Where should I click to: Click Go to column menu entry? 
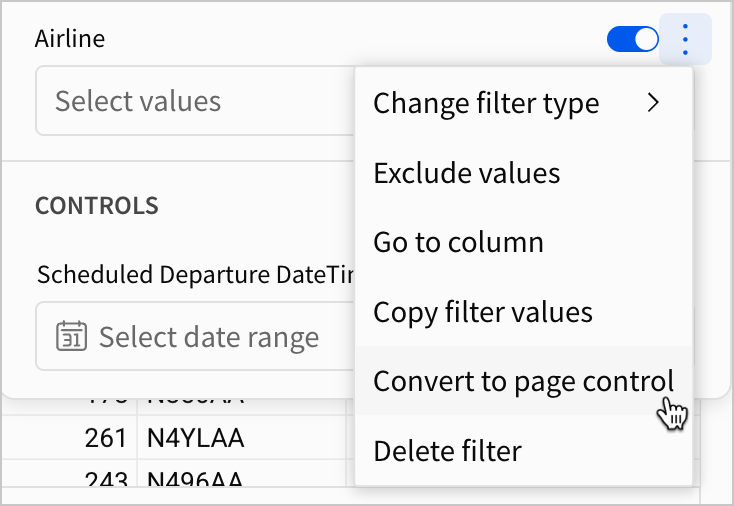458,242
